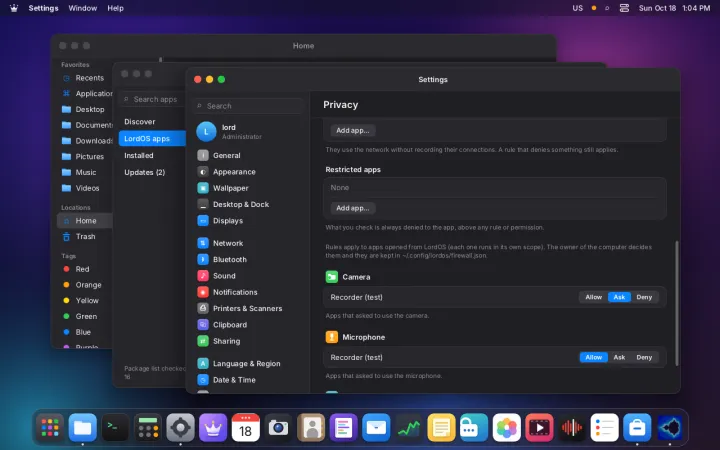Screen dimensions: 720x450
Task: Select the Red tag in Home window
Action: pos(85,269)
